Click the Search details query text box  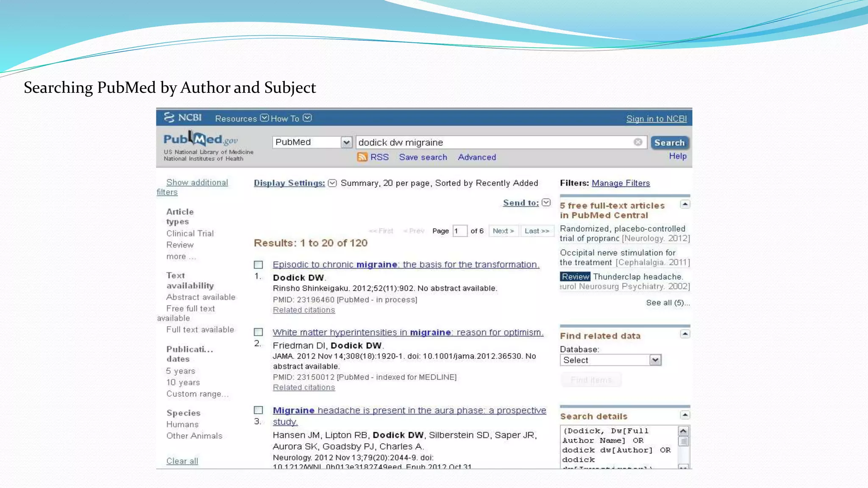(x=620, y=447)
